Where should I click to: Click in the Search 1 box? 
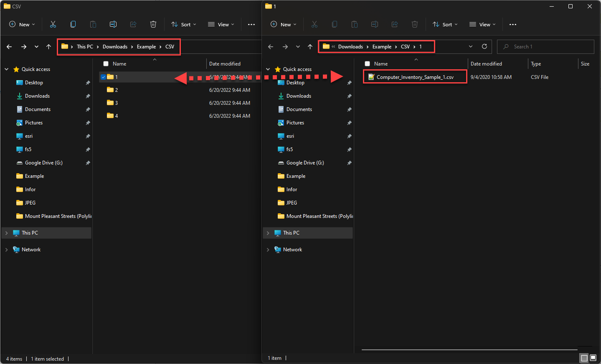point(545,47)
